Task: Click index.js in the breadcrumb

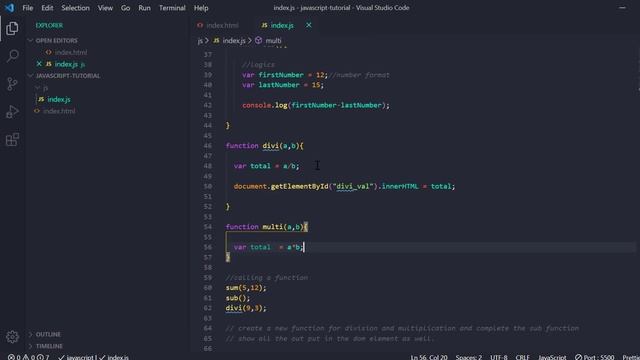Action: 233,40
